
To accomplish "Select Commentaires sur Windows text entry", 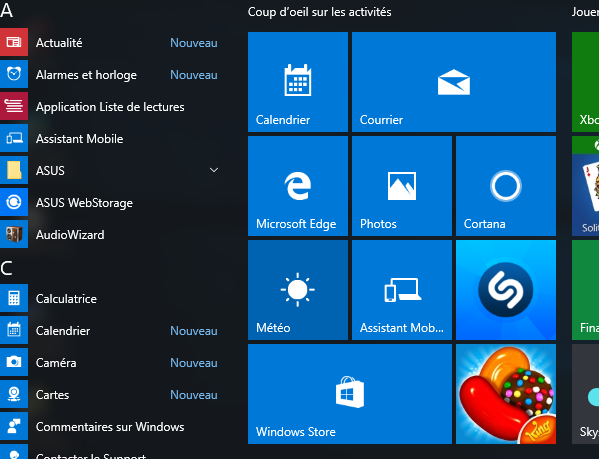I will coord(110,427).
